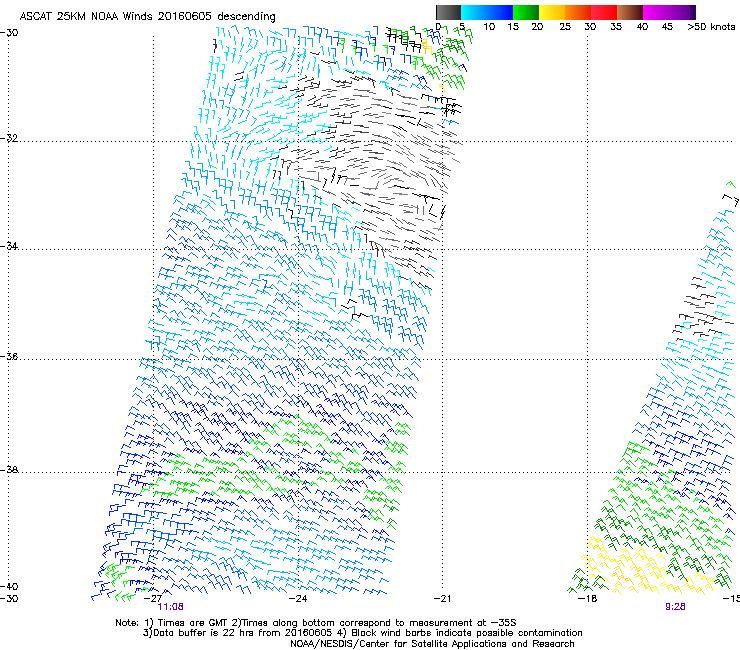
Task: Click the 'NOAA/NESDIS/Center for Satellite Applications and Research' credit
Action: 432,644
